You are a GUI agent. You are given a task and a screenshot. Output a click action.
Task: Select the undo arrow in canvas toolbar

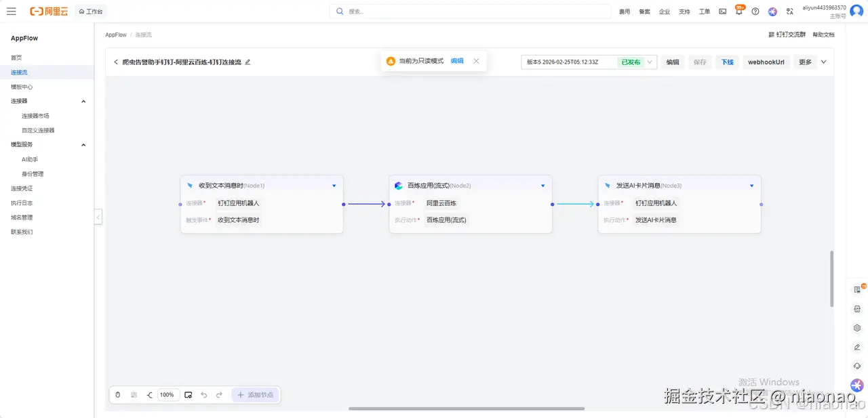[x=203, y=394]
